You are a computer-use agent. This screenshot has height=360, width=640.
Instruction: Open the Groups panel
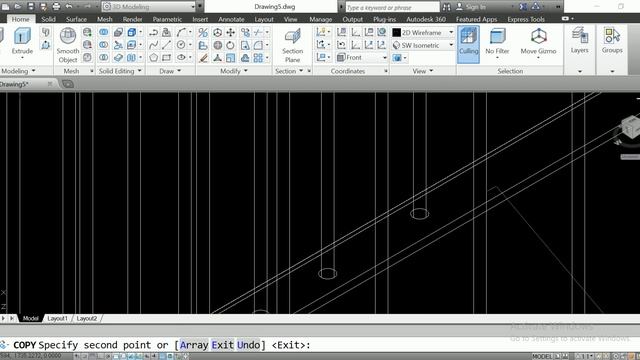coord(612,40)
